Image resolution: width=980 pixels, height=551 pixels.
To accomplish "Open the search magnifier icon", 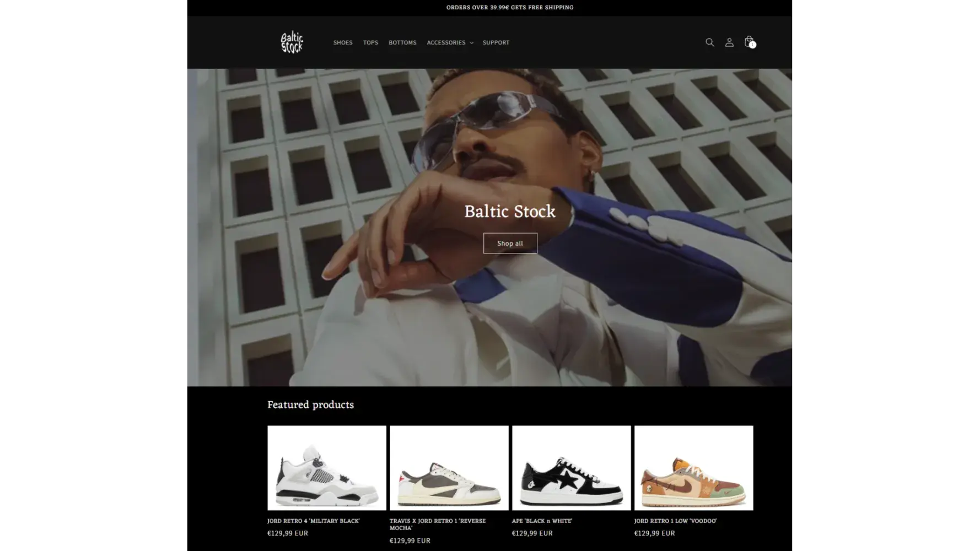I will [709, 42].
